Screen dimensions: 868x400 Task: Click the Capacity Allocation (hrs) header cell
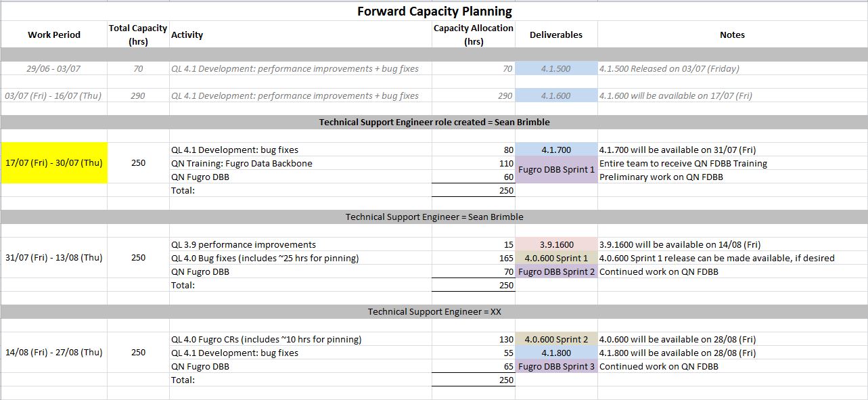coord(474,35)
